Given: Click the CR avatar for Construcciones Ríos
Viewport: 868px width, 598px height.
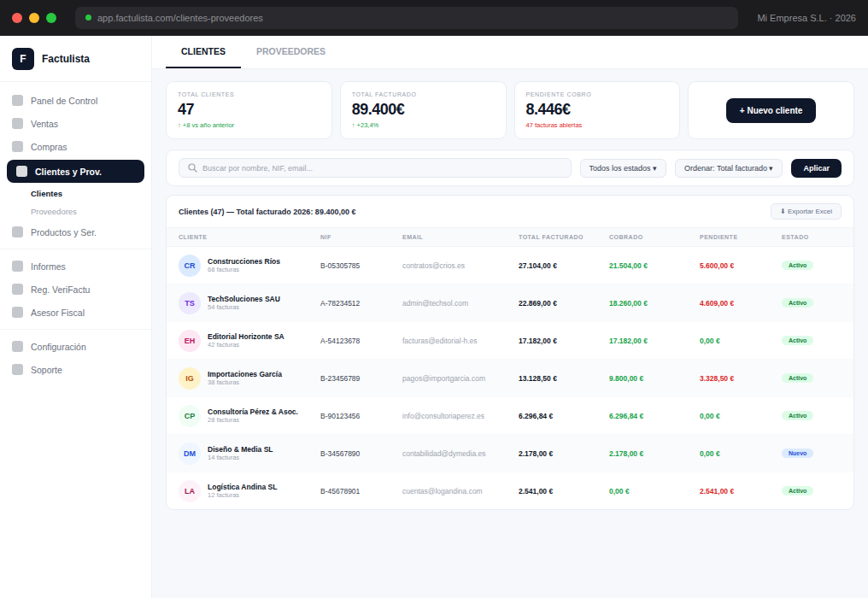Looking at the screenshot, I should click(x=190, y=266).
